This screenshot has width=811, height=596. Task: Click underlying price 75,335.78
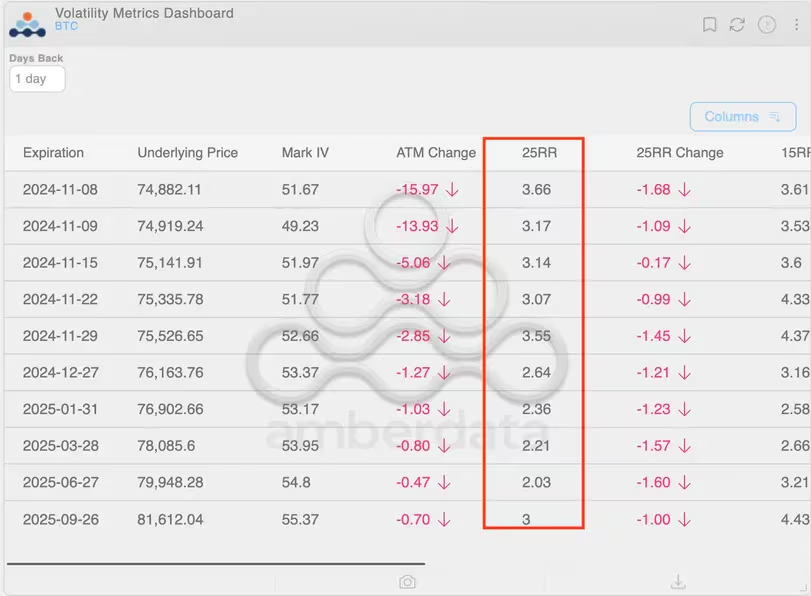point(170,300)
